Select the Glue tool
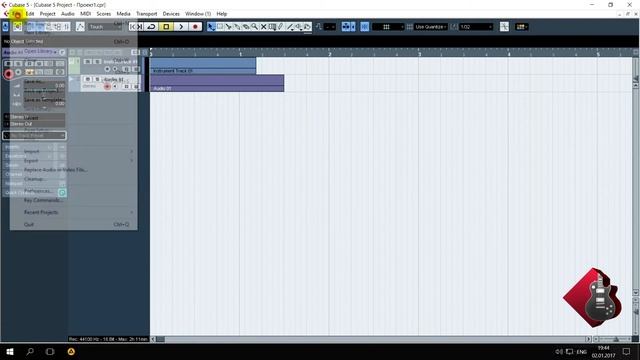 (x=237, y=27)
